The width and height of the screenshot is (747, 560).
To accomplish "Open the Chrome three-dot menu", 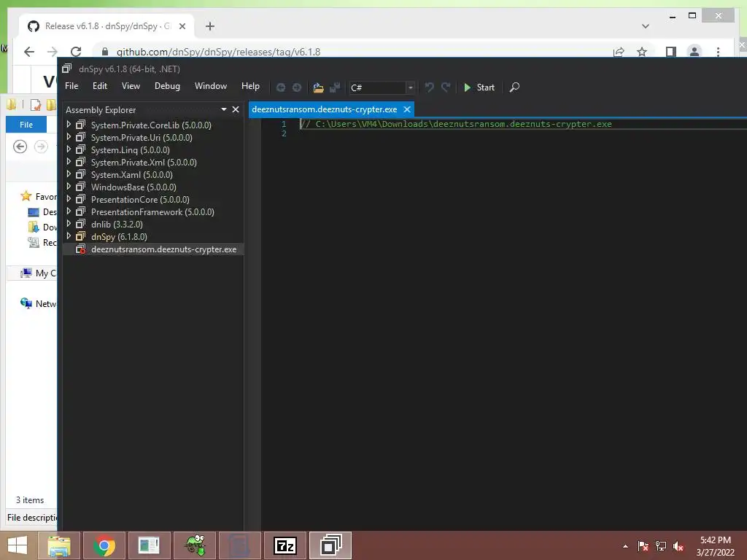I will (x=718, y=52).
